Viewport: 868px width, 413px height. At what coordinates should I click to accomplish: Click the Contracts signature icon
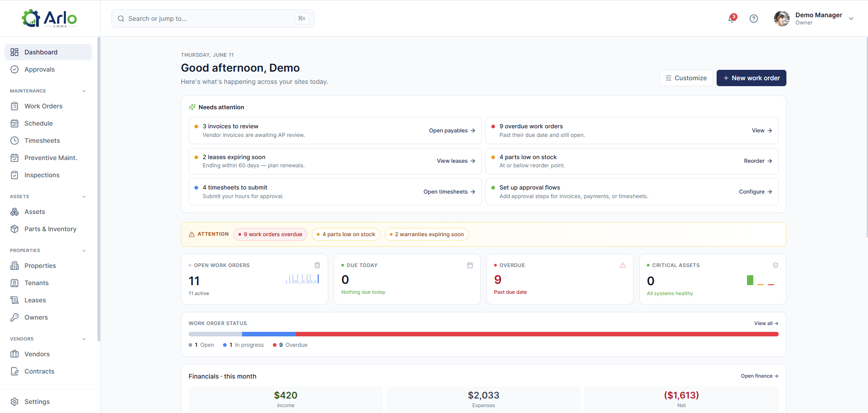[x=15, y=371]
